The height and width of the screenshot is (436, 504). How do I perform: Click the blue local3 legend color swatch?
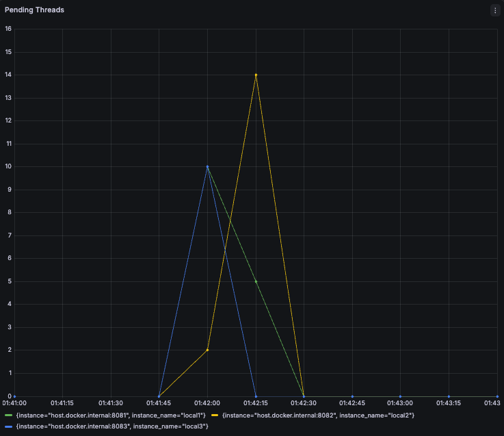9,426
